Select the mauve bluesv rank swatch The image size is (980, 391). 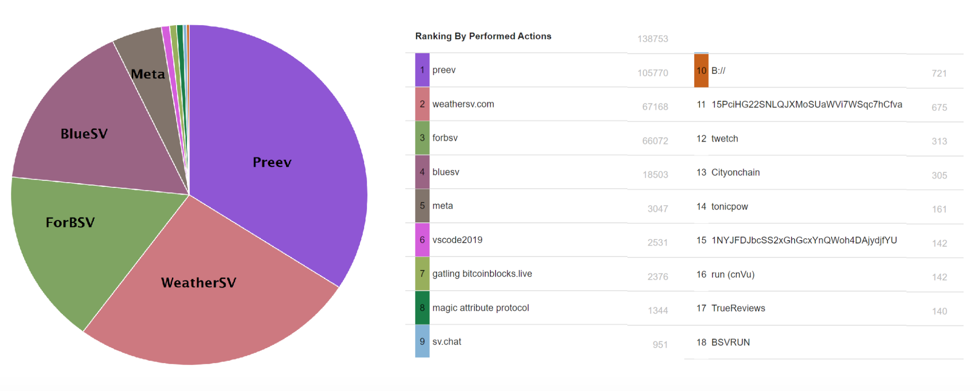point(422,172)
